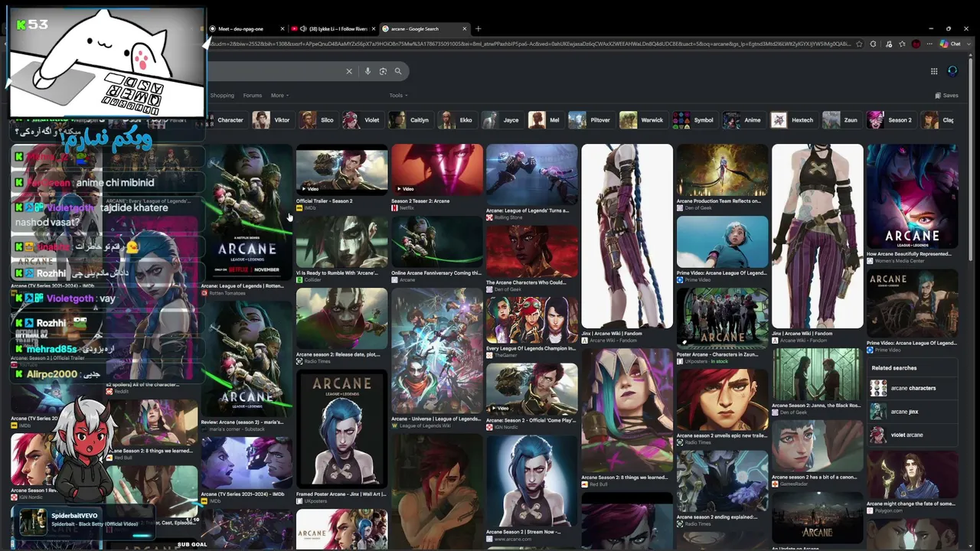Viewport: 980px width, 551px height.
Task: Focus the Google search input box
Action: pyautogui.click(x=276, y=71)
